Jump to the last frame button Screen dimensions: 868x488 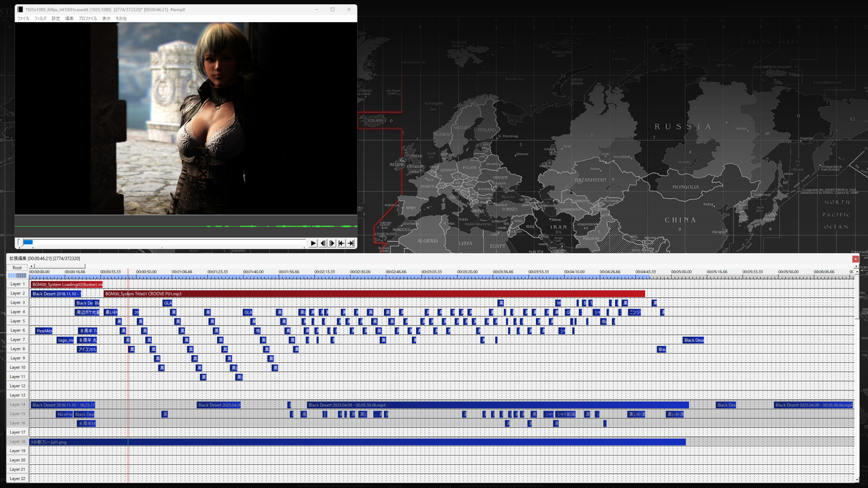pos(350,243)
